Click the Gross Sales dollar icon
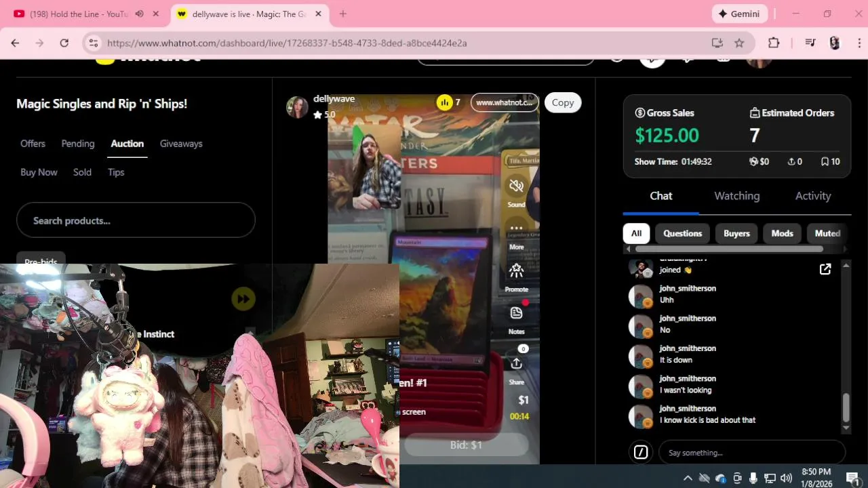The width and height of the screenshot is (868, 488). click(x=639, y=113)
